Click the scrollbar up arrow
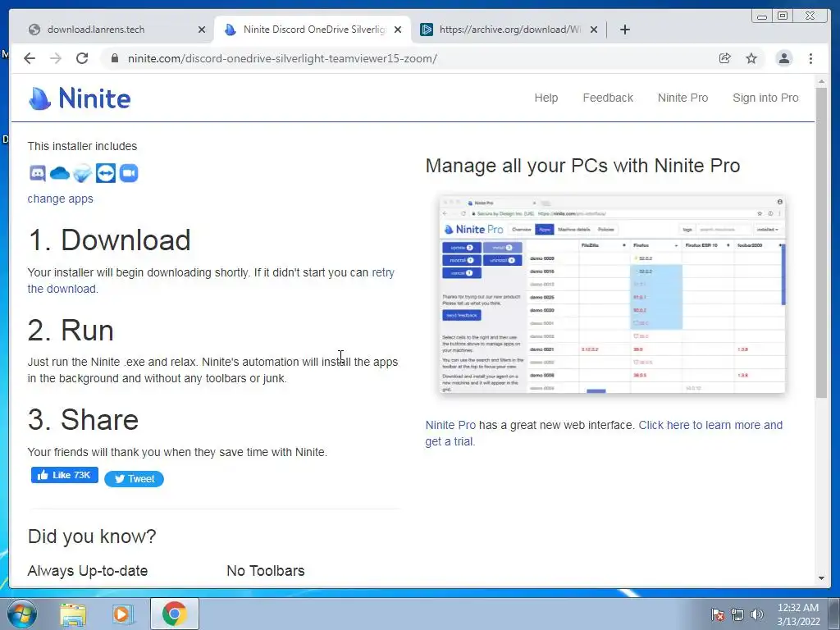Image resolution: width=840 pixels, height=630 pixels. (x=821, y=81)
